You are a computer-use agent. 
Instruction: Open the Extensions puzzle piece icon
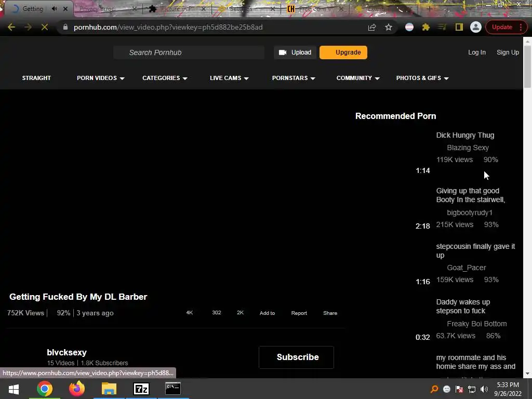pos(426,27)
